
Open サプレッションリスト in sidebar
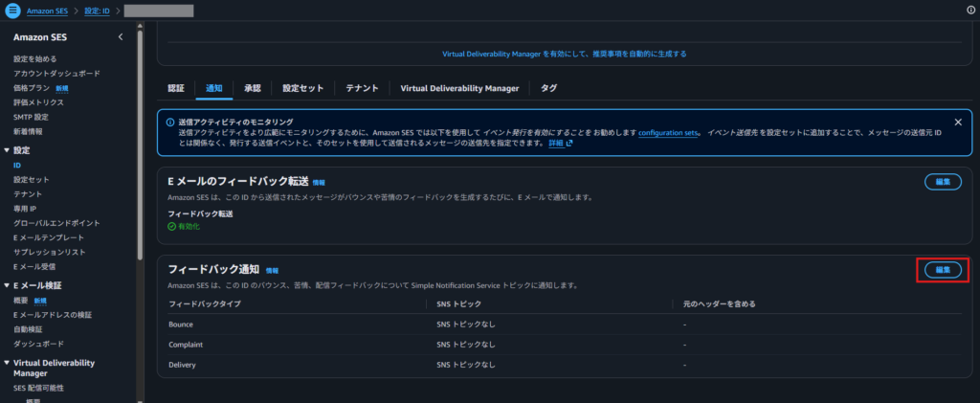(50, 252)
